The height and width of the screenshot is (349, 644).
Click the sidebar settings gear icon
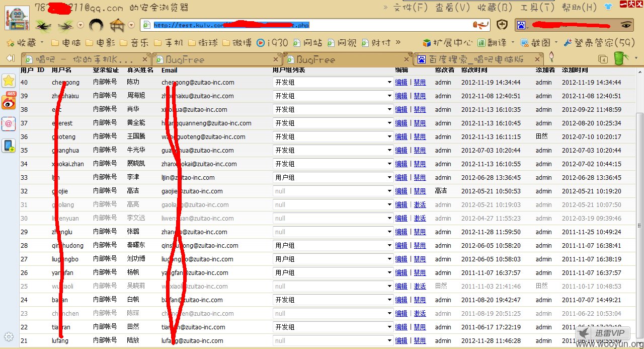(x=8, y=336)
